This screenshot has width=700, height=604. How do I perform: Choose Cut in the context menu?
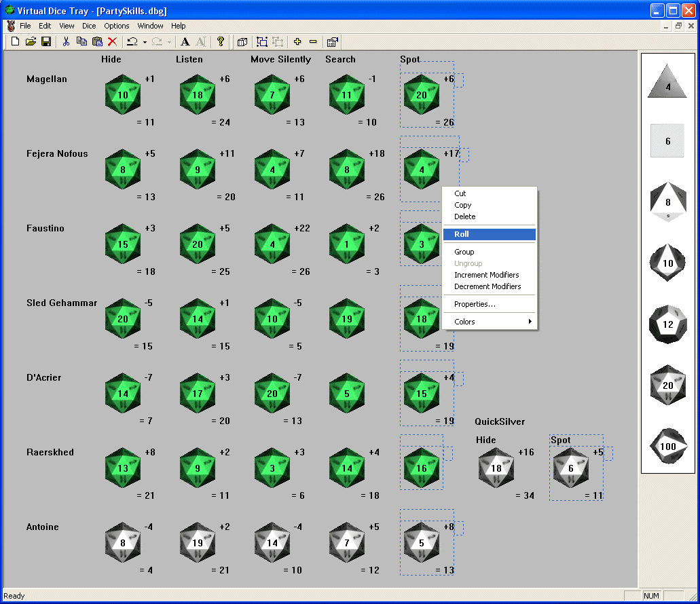click(x=490, y=193)
